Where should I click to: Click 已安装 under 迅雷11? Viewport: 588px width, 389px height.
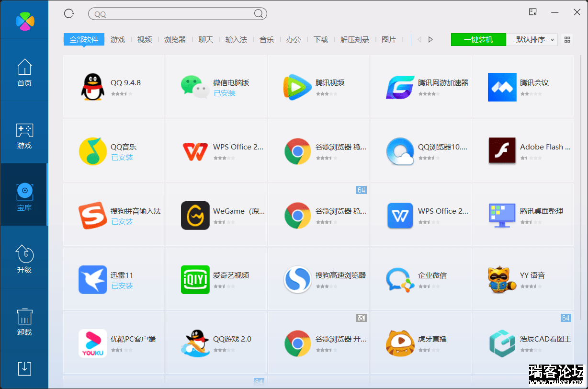(122, 286)
